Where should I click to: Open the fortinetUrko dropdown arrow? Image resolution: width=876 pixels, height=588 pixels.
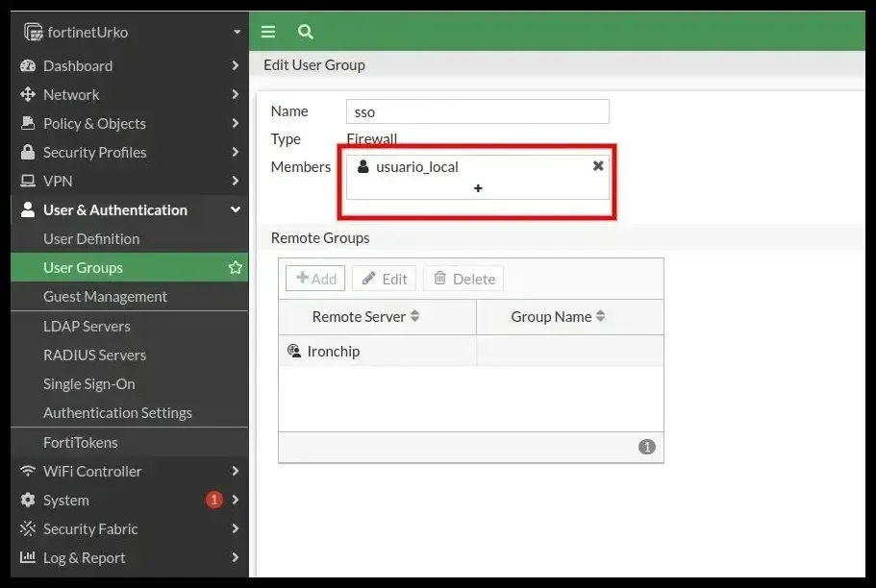point(237,33)
